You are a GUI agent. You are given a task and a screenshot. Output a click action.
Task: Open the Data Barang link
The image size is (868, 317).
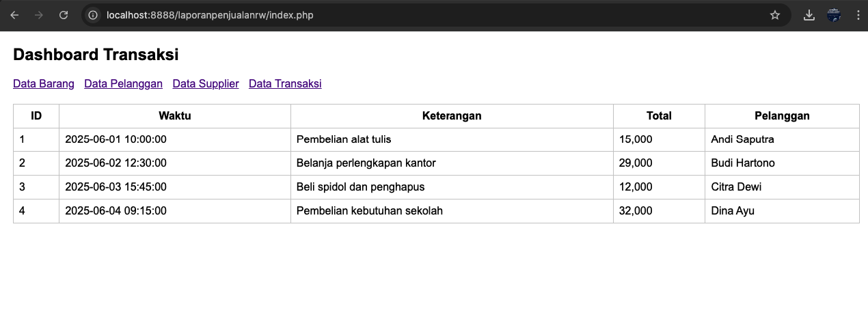pyautogui.click(x=44, y=83)
